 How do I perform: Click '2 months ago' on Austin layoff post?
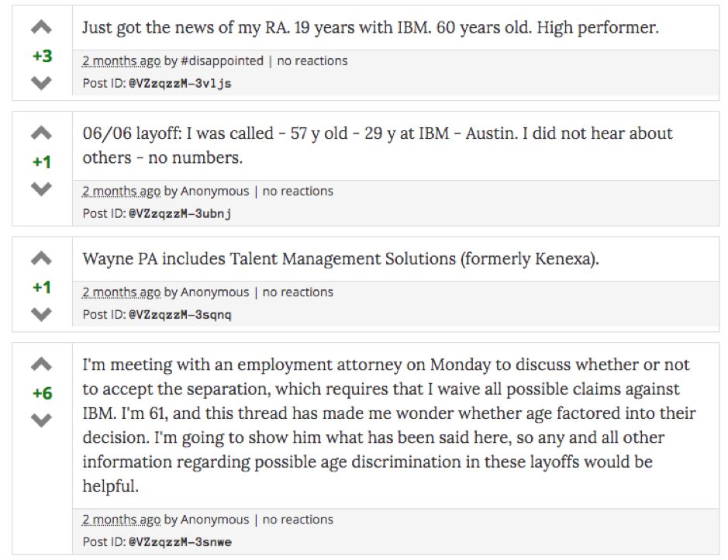121,191
